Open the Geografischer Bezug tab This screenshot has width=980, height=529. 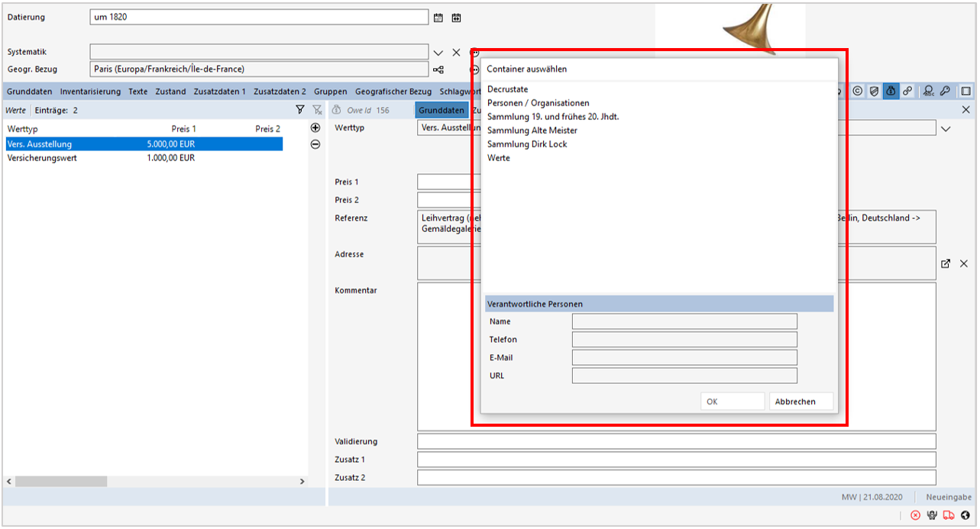pyautogui.click(x=393, y=91)
